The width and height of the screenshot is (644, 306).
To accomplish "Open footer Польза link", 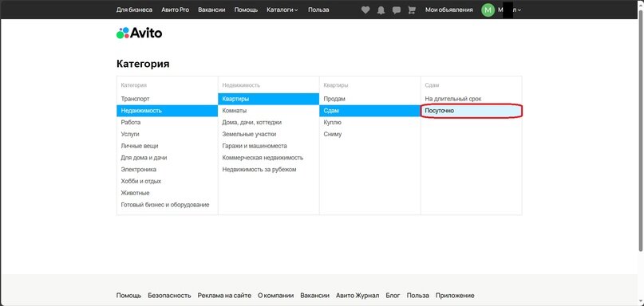I will pos(418,296).
